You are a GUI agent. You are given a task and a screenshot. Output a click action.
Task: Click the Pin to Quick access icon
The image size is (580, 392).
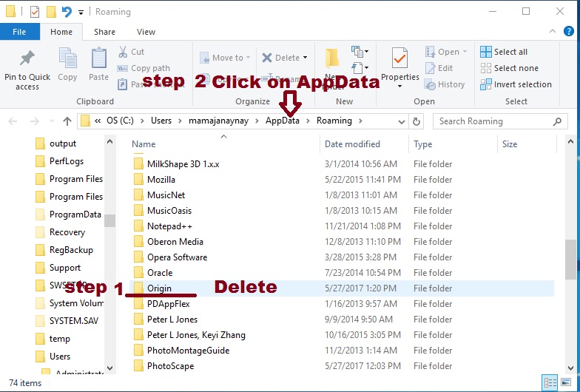point(27,58)
